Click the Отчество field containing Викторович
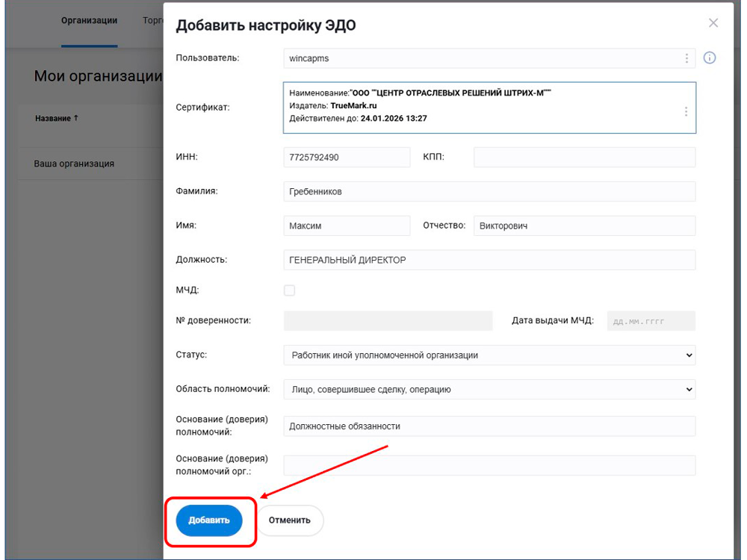This screenshot has height=560, width=747. tap(584, 225)
